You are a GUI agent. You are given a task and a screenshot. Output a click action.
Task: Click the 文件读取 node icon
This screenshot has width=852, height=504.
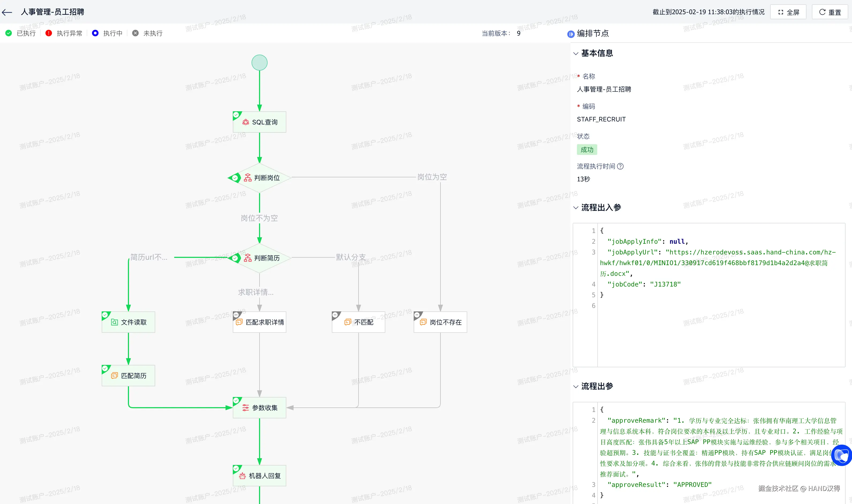point(115,322)
